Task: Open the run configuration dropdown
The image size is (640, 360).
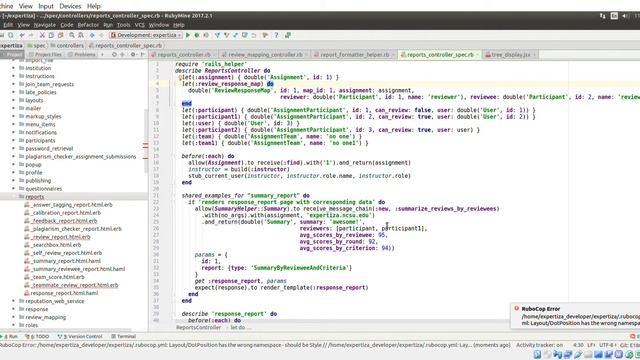Action: tap(146, 36)
